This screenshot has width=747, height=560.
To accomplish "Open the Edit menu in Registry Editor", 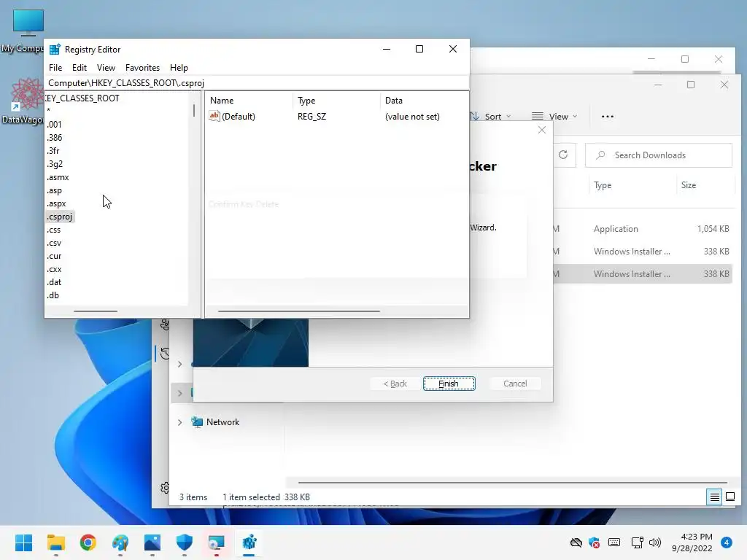I will point(79,68).
